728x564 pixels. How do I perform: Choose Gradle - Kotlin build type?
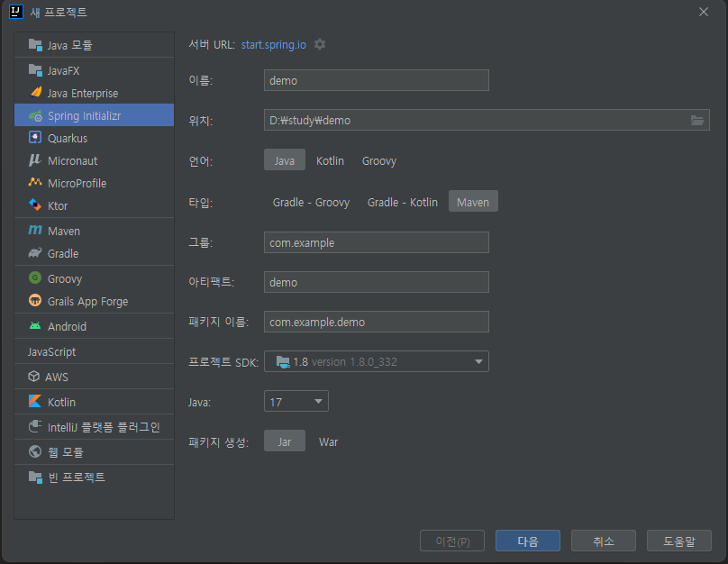pyautogui.click(x=403, y=203)
